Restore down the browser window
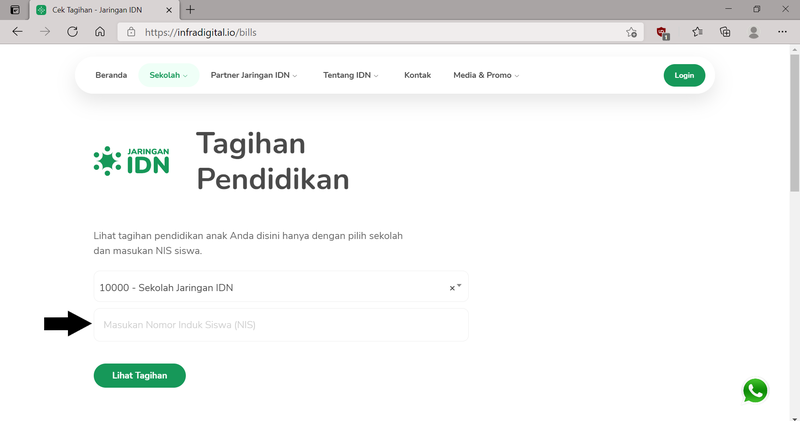This screenshot has height=421, width=800. tap(757, 9)
